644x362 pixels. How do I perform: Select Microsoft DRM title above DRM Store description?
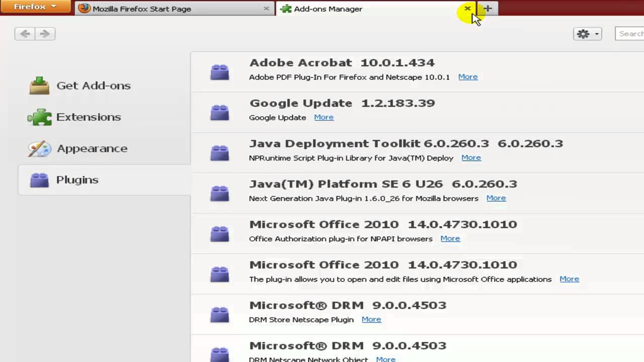tap(348, 305)
